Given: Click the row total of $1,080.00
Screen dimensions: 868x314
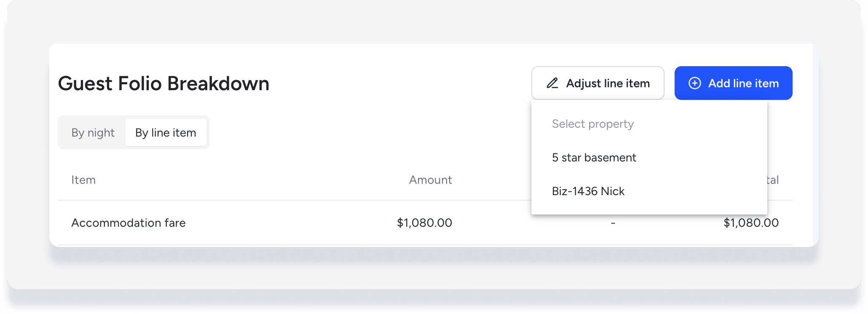Looking at the screenshot, I should tap(751, 223).
